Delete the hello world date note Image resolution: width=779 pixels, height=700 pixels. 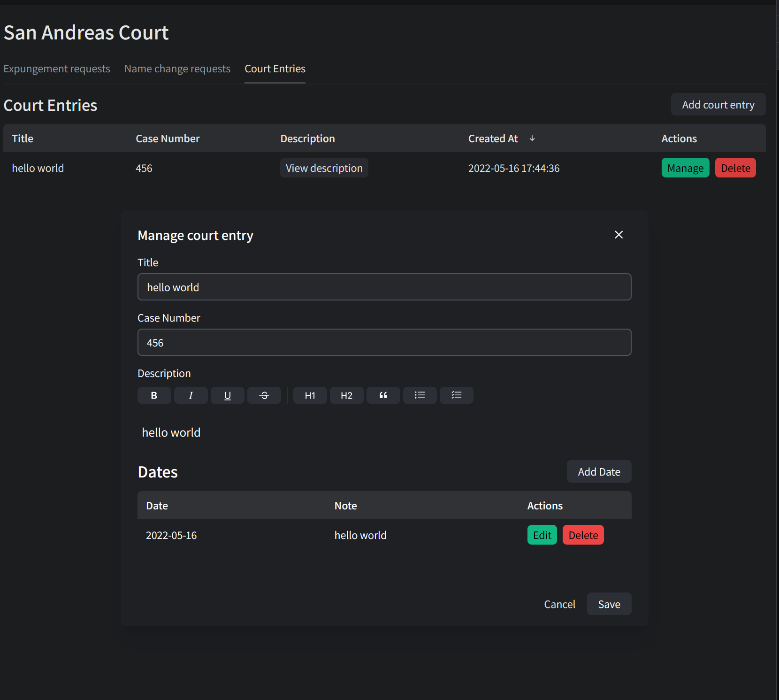pyautogui.click(x=583, y=535)
